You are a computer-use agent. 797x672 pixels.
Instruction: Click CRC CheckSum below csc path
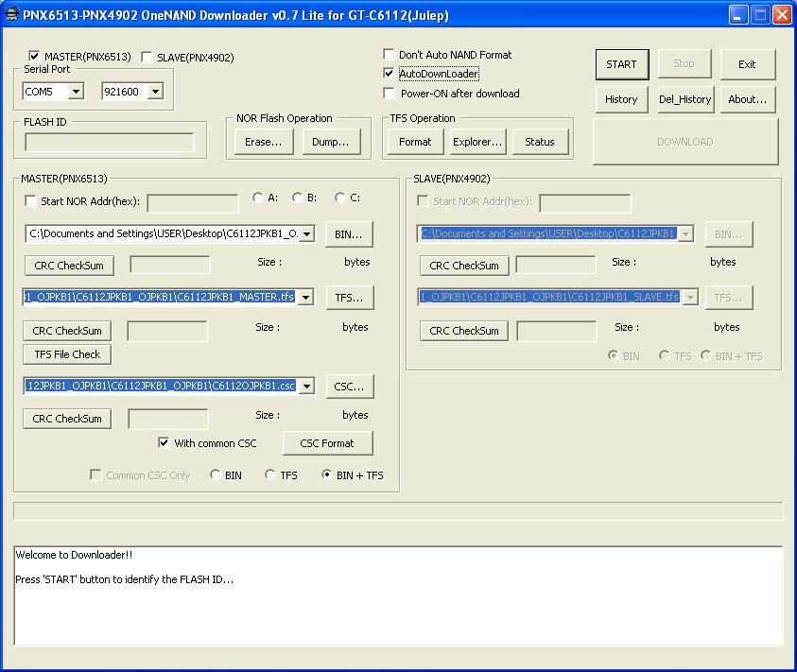[67, 419]
